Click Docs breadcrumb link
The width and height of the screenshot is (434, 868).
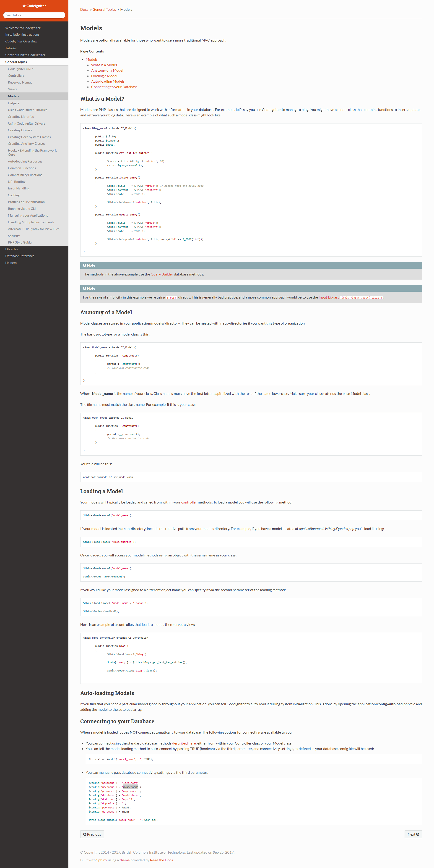84,9
